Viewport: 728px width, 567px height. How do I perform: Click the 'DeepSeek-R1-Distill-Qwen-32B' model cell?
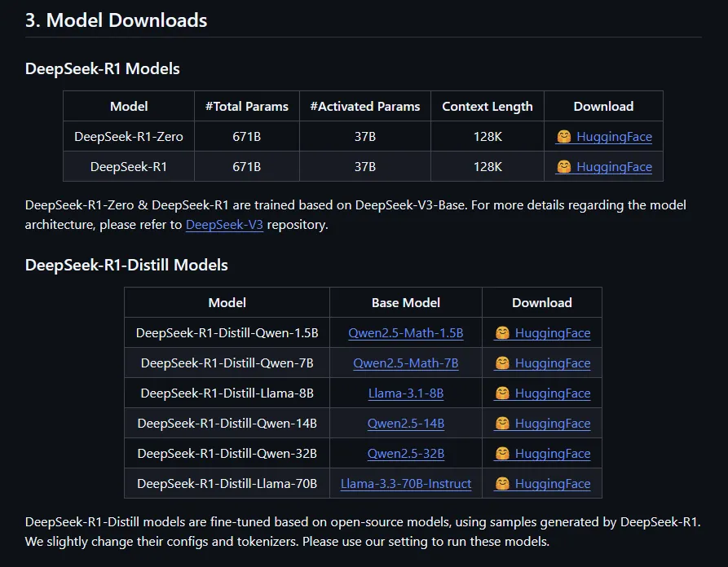227,453
